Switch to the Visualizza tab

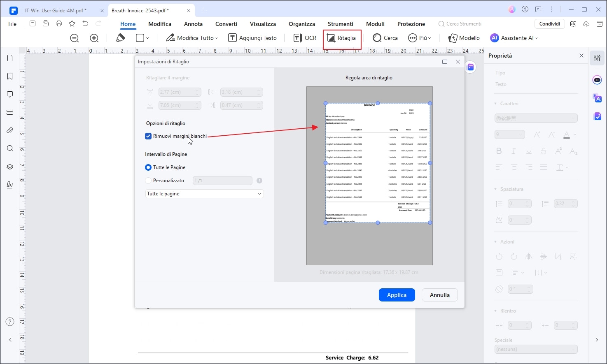coord(263,24)
